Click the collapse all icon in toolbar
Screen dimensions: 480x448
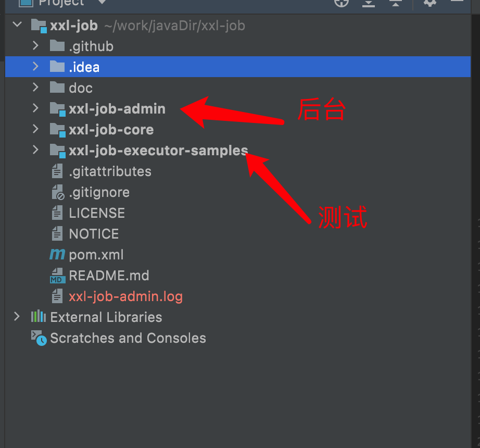tap(396, 3)
